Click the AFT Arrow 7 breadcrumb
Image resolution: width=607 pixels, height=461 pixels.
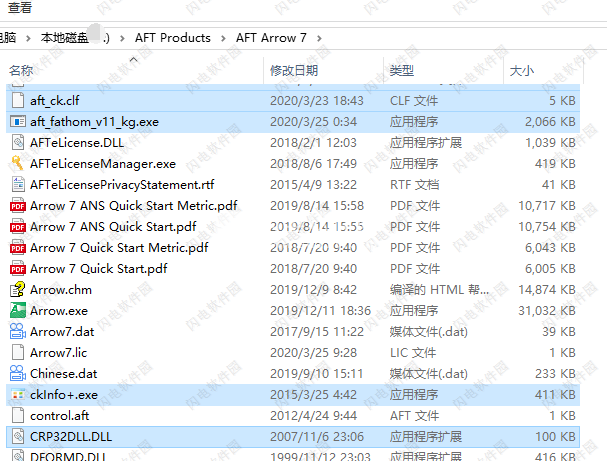[x=271, y=38]
